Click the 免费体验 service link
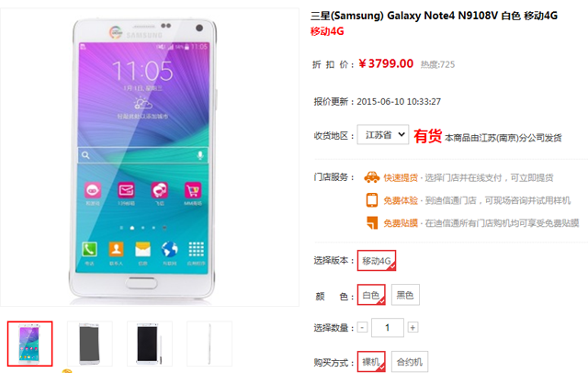Screen dimensions: 588x373 [401, 200]
